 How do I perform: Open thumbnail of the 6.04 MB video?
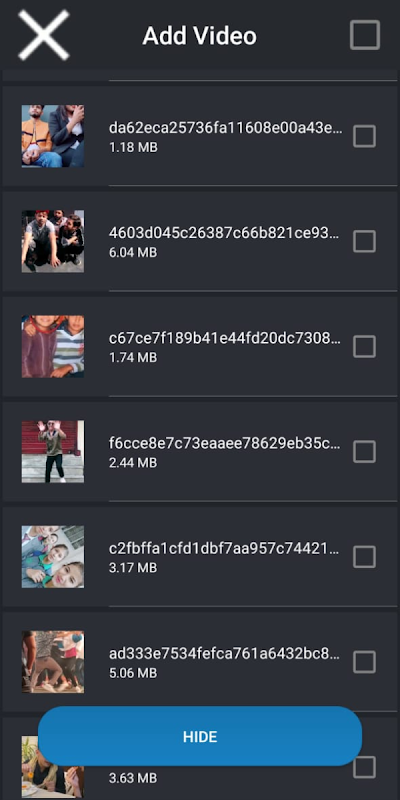53,241
